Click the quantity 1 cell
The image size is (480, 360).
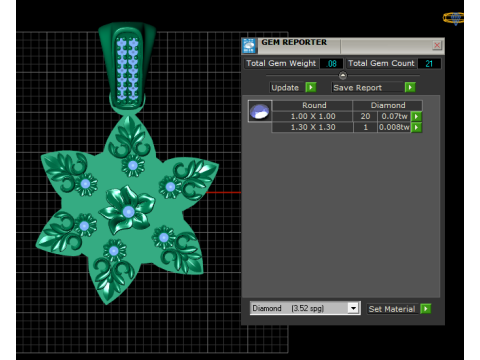365,127
